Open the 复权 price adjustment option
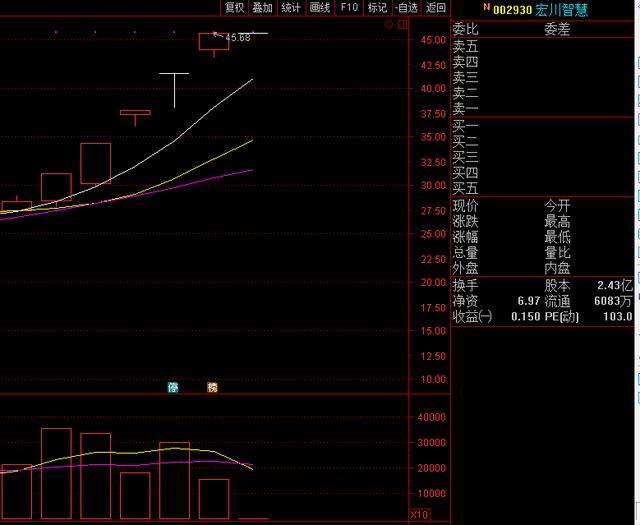This screenshot has width=640, height=525. coord(234,7)
